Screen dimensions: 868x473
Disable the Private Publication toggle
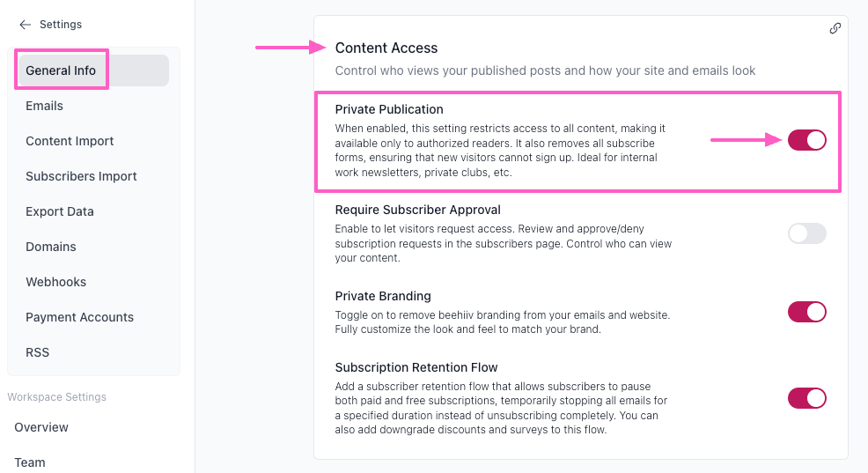point(806,140)
